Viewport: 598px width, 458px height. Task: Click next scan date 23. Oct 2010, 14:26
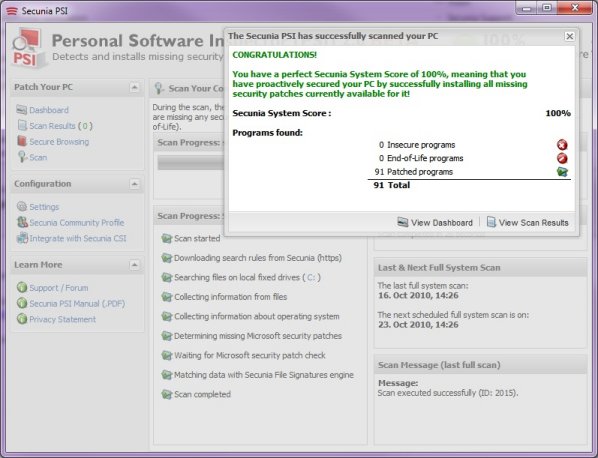(x=418, y=325)
